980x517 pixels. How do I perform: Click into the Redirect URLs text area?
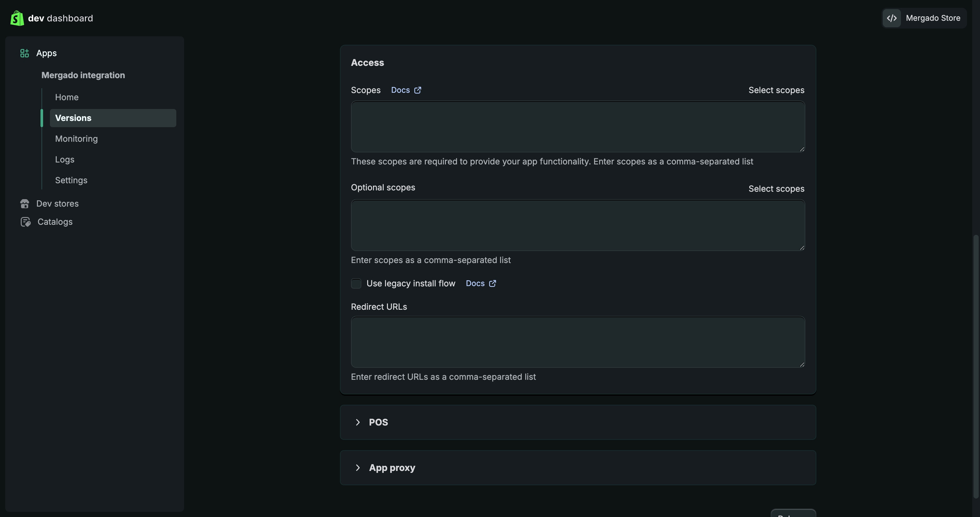pos(577,342)
